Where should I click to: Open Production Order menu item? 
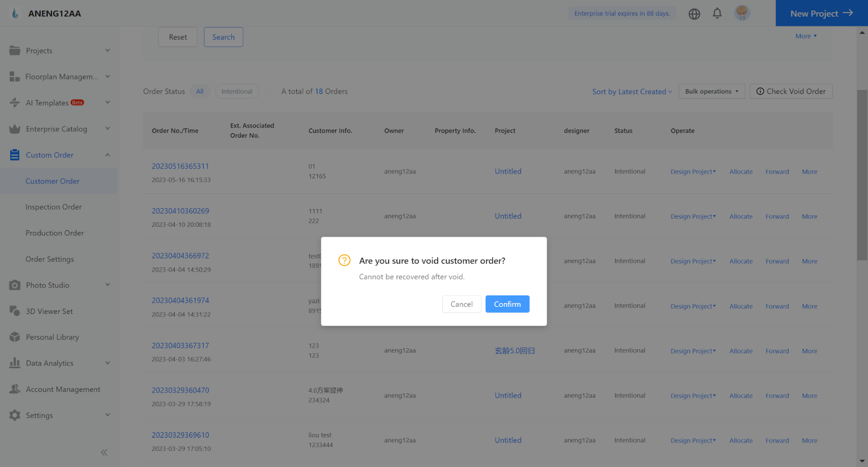pyautogui.click(x=55, y=233)
